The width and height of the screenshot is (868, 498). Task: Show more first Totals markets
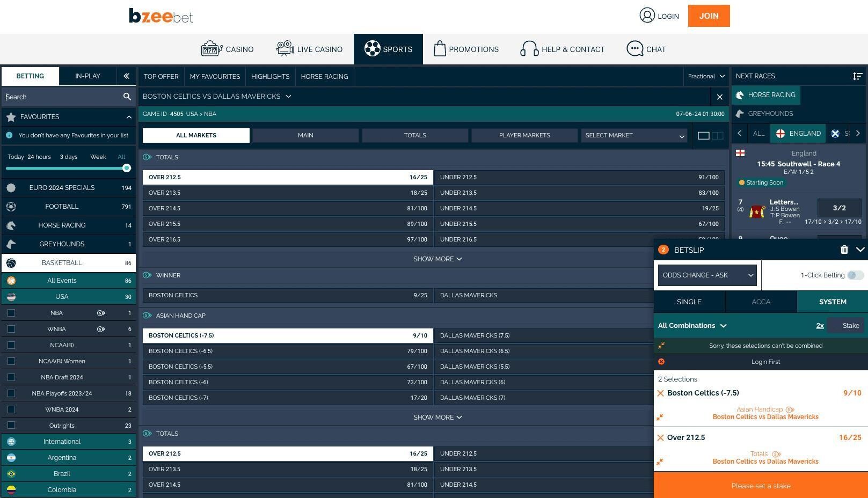click(437, 259)
